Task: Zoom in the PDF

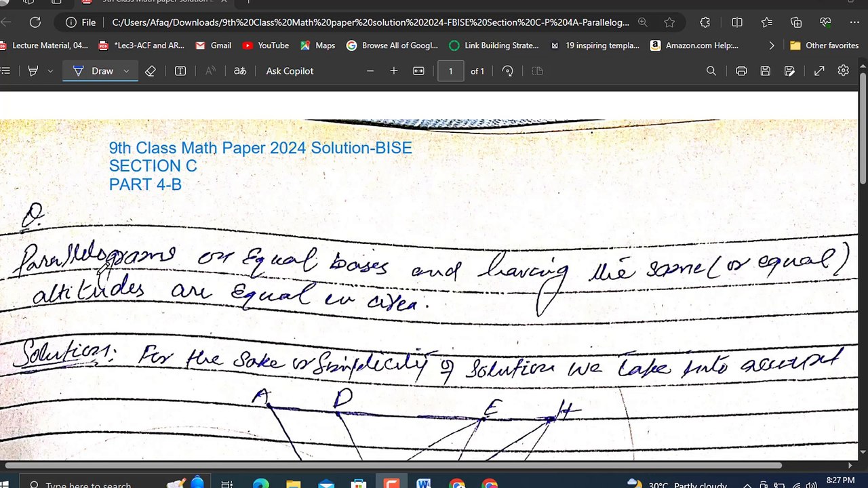Action: [x=394, y=70]
